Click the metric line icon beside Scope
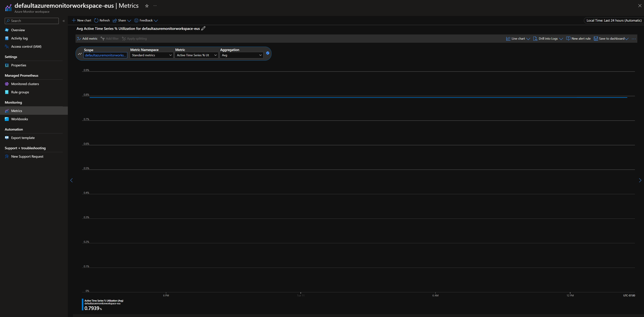The image size is (644, 317). tap(80, 54)
